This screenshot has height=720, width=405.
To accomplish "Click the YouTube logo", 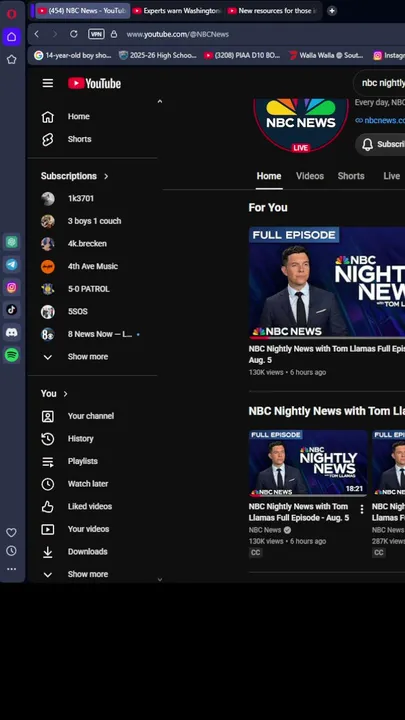I will click(x=95, y=83).
